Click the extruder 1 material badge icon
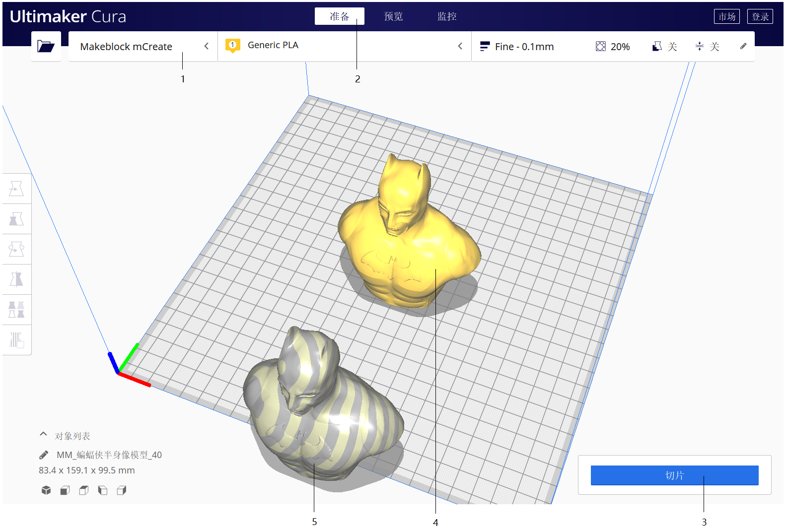Screen dimensions: 787x532 pos(232,46)
